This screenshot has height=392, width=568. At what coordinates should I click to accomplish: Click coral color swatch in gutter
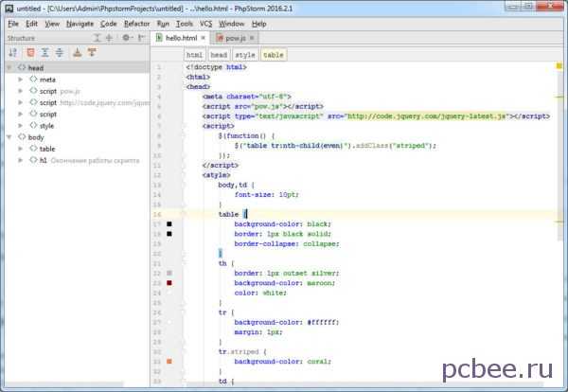click(169, 362)
